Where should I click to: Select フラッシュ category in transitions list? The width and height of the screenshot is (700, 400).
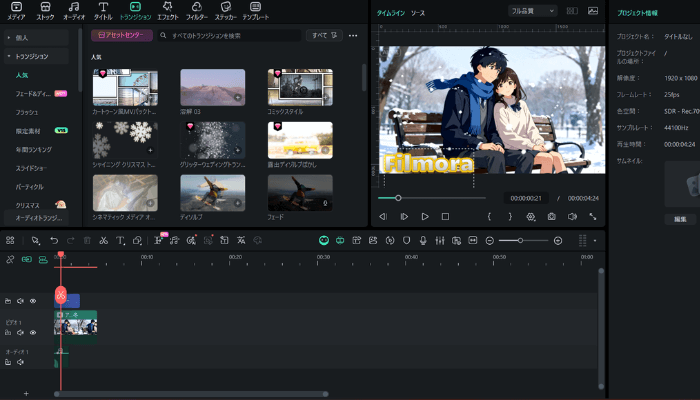point(27,112)
